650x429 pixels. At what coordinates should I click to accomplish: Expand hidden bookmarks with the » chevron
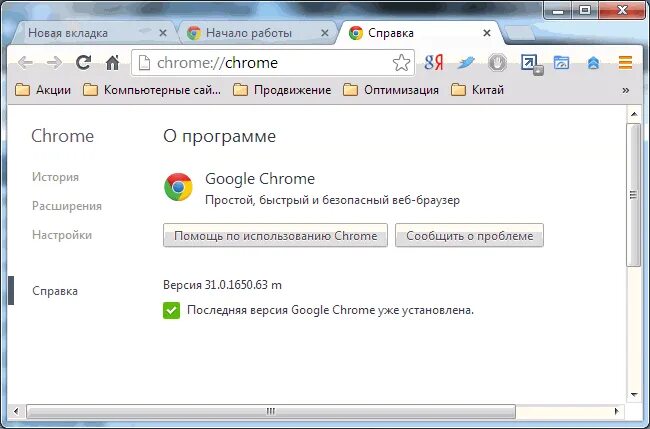626,90
